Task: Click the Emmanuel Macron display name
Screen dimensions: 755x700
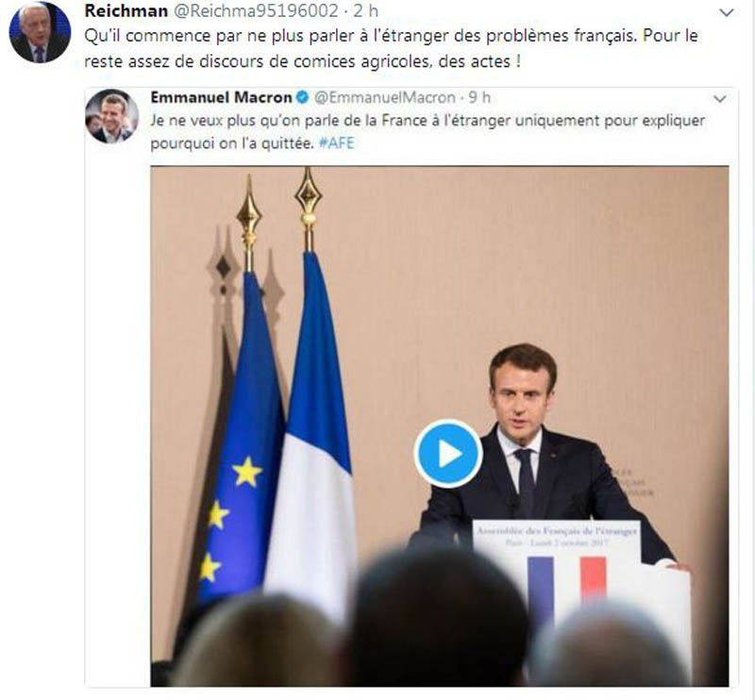Action: point(222,97)
